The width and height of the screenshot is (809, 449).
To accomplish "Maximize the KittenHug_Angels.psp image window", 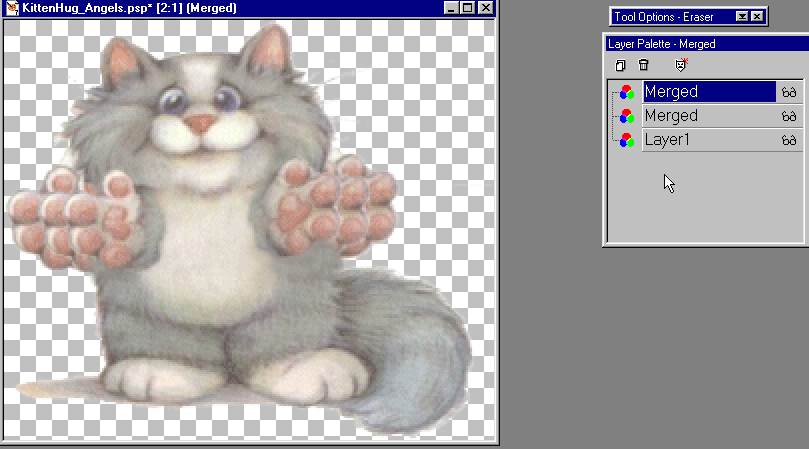I will coord(467,8).
